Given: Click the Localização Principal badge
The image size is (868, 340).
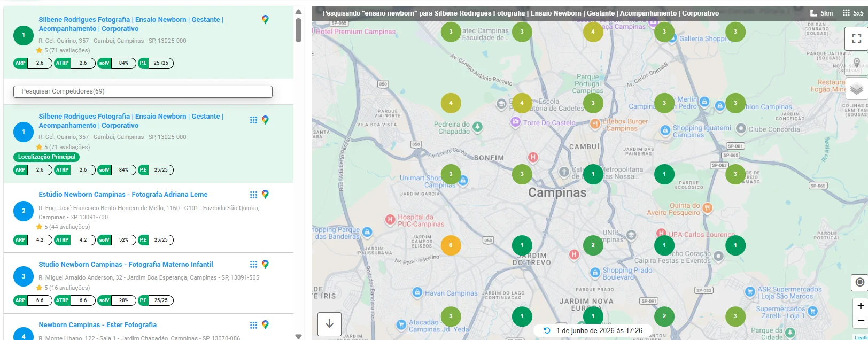Looking at the screenshot, I should [46, 157].
